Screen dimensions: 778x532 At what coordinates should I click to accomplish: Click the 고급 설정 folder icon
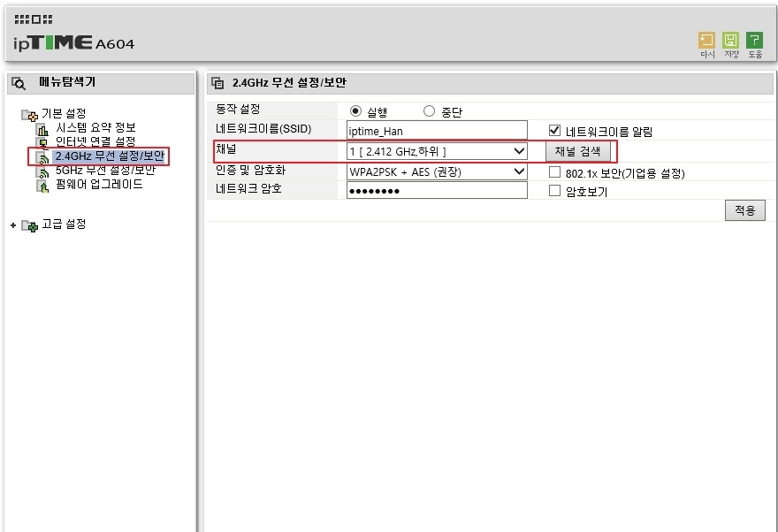pyautogui.click(x=29, y=226)
